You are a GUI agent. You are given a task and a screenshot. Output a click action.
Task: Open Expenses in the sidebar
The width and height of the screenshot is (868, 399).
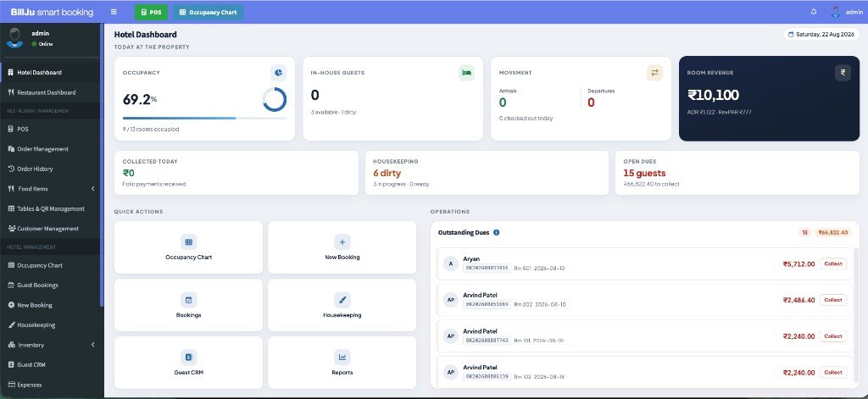pyautogui.click(x=51, y=385)
